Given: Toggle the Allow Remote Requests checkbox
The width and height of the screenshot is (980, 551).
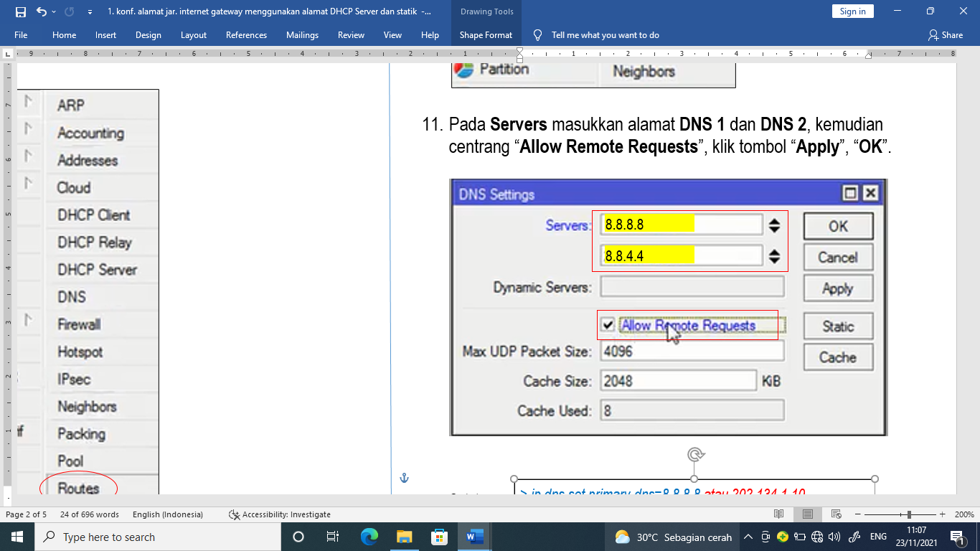Looking at the screenshot, I should [x=608, y=325].
